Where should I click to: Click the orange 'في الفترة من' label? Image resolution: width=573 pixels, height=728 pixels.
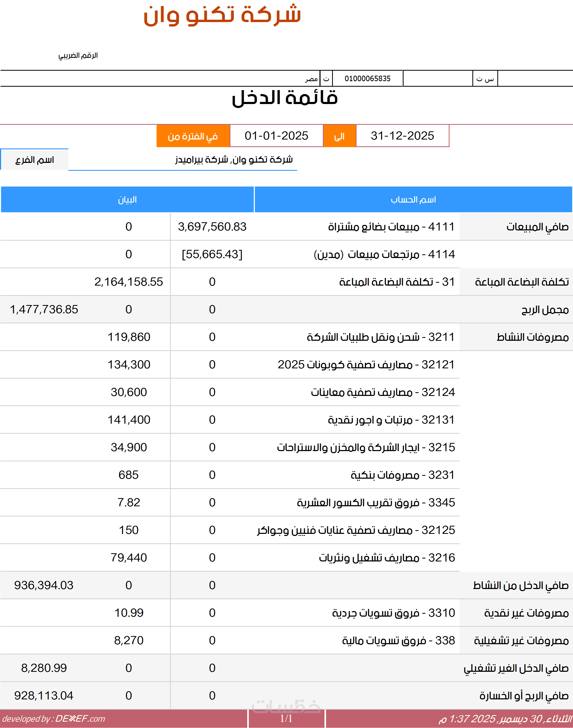pyautogui.click(x=193, y=136)
